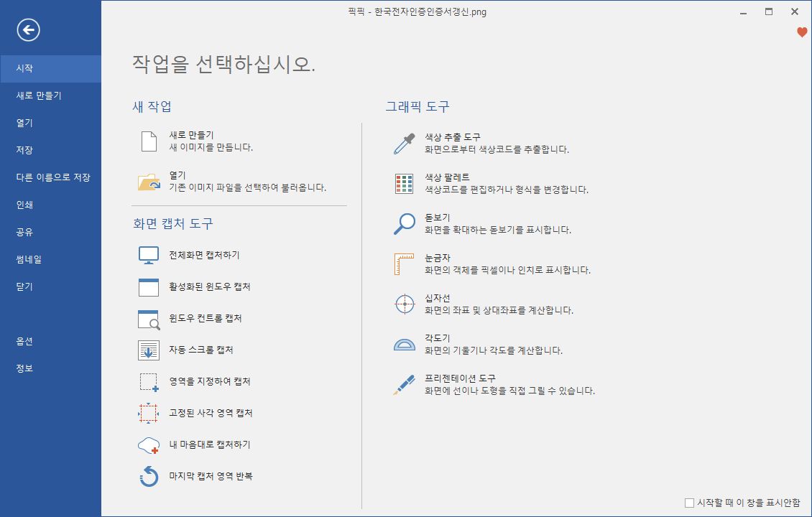812x517 pixels.
Task: Open the crosshair tool icon
Action: (405, 304)
